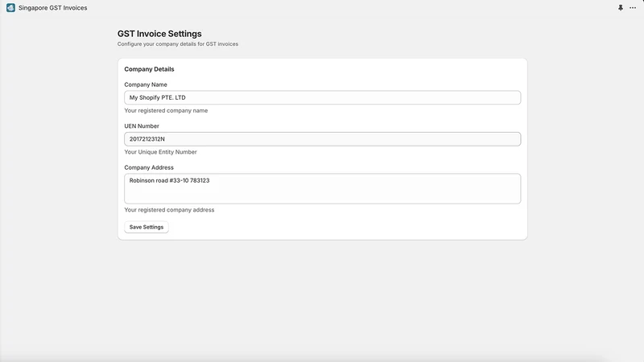Click inside the Company Address text area
The height and width of the screenshot is (362, 644).
(323, 189)
